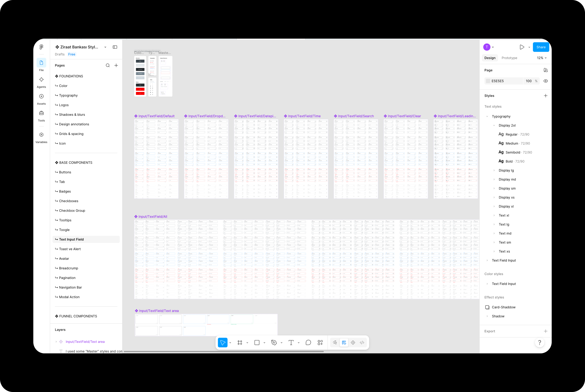This screenshot has width=585, height=392.
Task: Select the Text tool
Action: 291,342
